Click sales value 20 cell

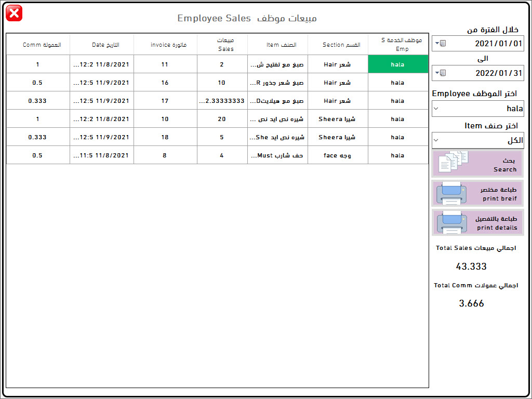pyautogui.click(x=222, y=119)
